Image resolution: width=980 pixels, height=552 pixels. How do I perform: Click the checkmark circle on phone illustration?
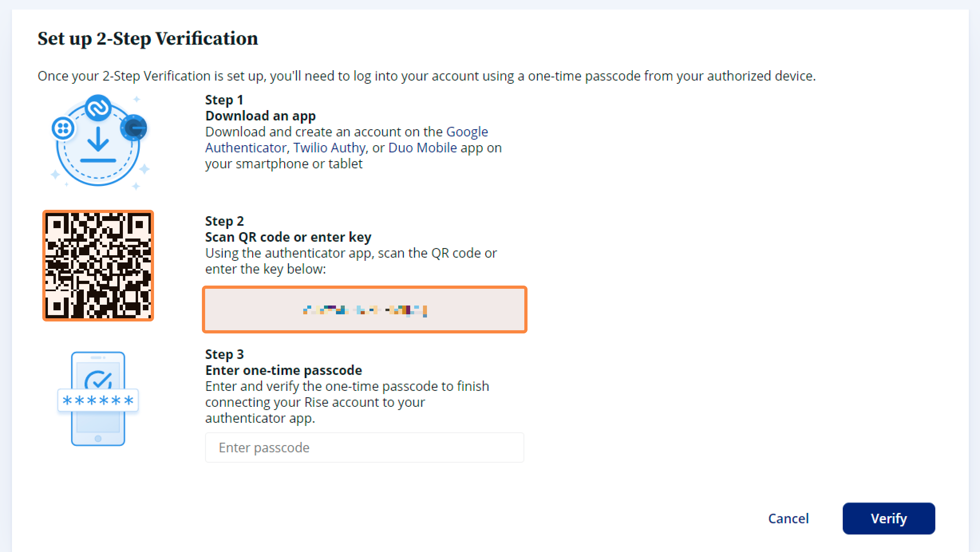(x=98, y=379)
